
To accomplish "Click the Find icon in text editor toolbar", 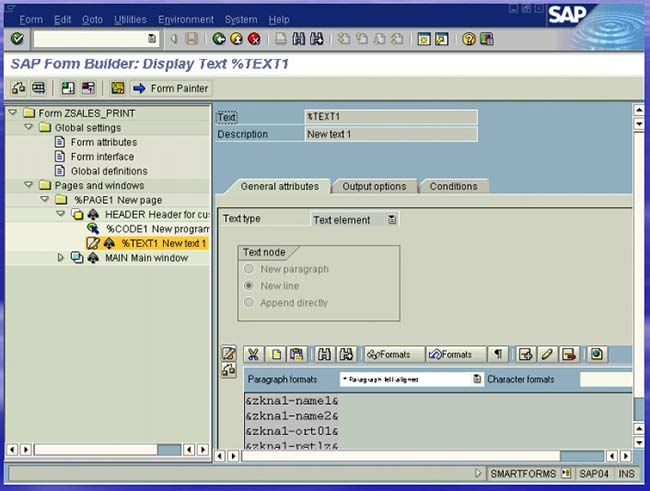I will (x=324, y=355).
